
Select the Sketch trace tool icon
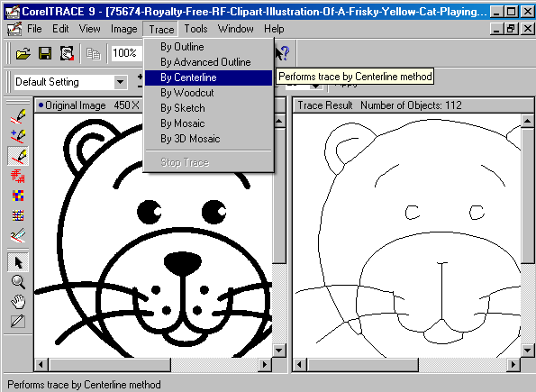click(18, 235)
